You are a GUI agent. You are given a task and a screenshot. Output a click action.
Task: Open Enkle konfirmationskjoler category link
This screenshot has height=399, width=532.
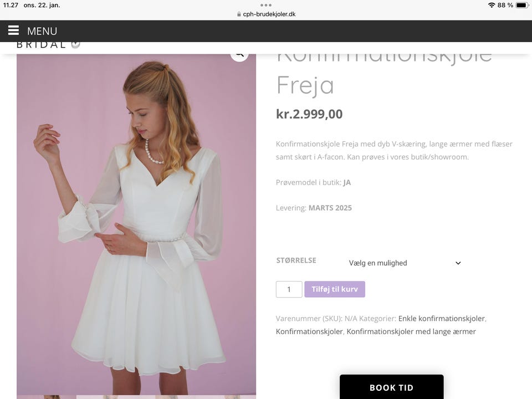click(442, 319)
